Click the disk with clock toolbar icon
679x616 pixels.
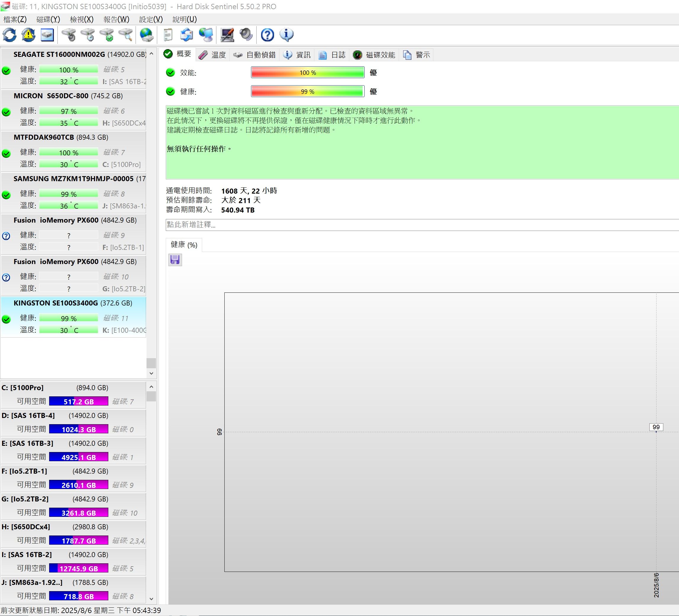88,35
